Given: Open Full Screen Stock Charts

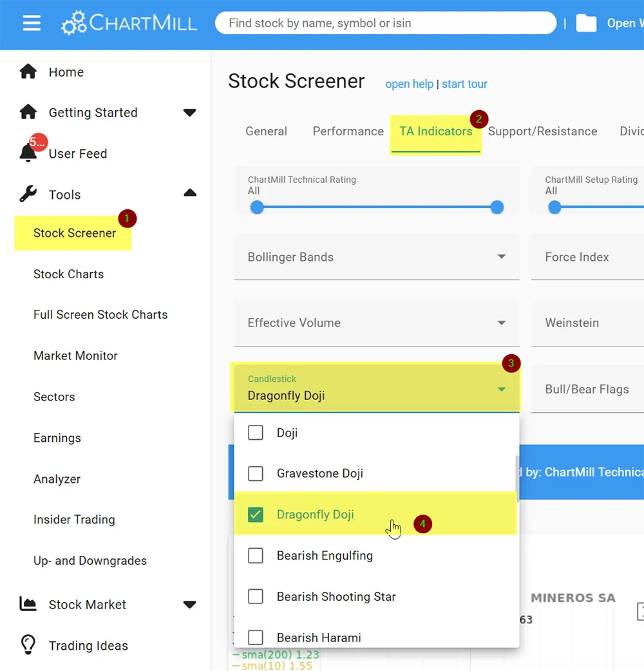Looking at the screenshot, I should click(100, 314).
